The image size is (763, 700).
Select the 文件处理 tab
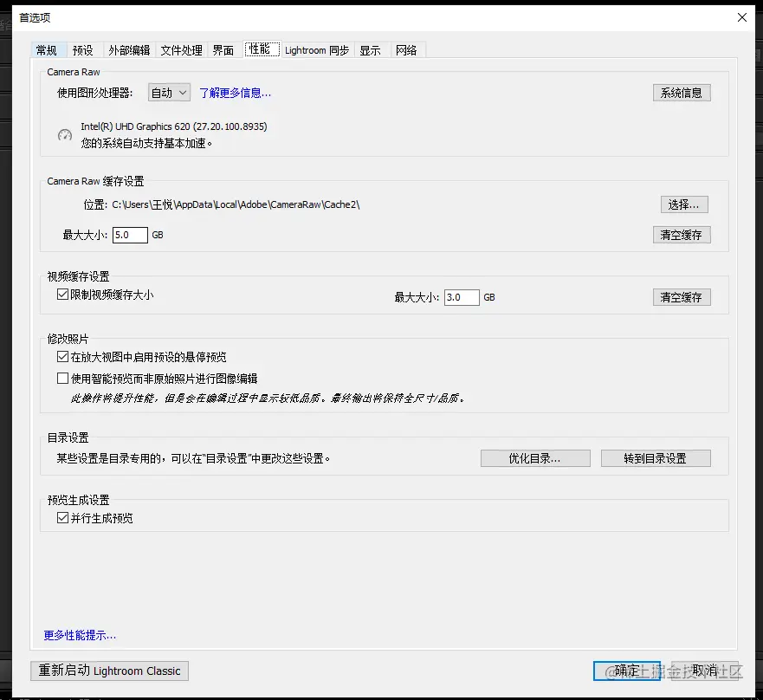coord(182,50)
